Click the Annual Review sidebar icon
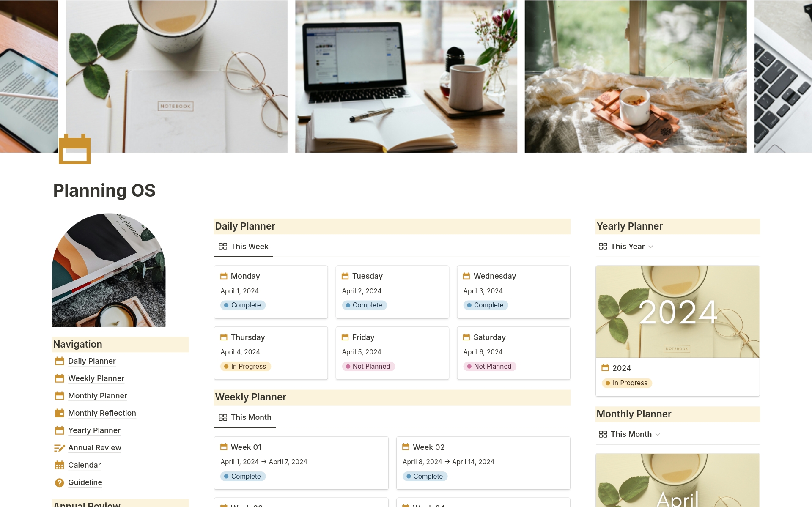The width and height of the screenshot is (812, 507). [x=59, y=447]
